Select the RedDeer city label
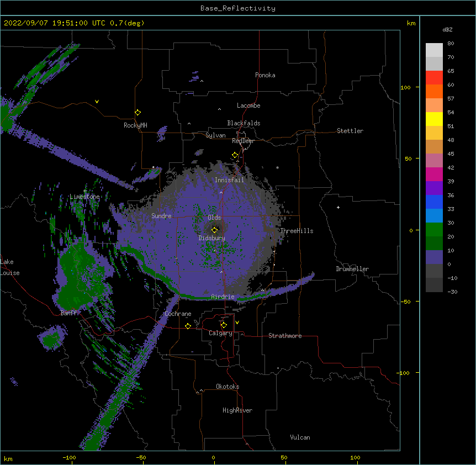476x465 pixels. 243,141
